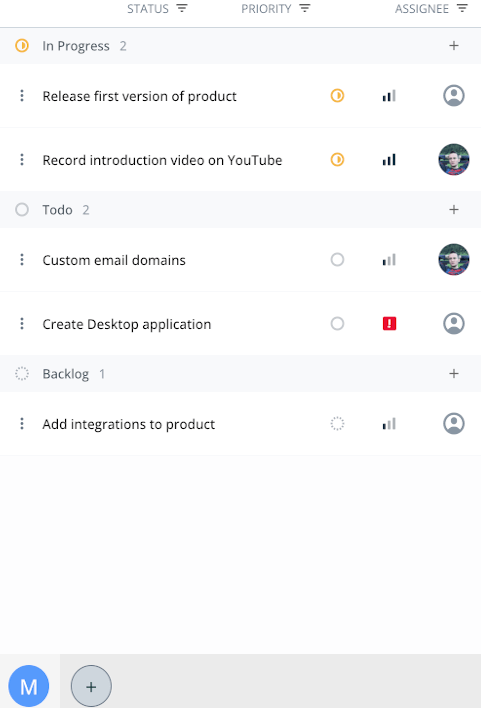Screen dimensions: 481x708
Task: Open the three-dot menu for Custom email domains
Action: click(x=22, y=260)
